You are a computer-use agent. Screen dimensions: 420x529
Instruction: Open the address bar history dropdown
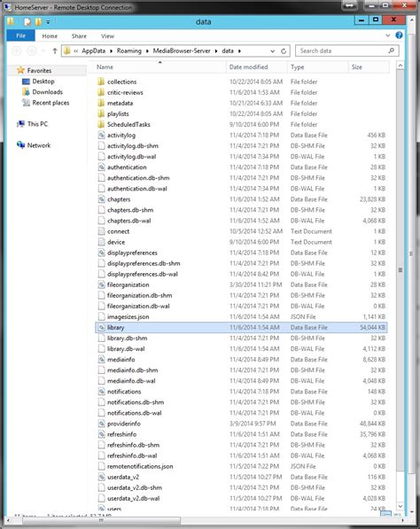(x=272, y=51)
